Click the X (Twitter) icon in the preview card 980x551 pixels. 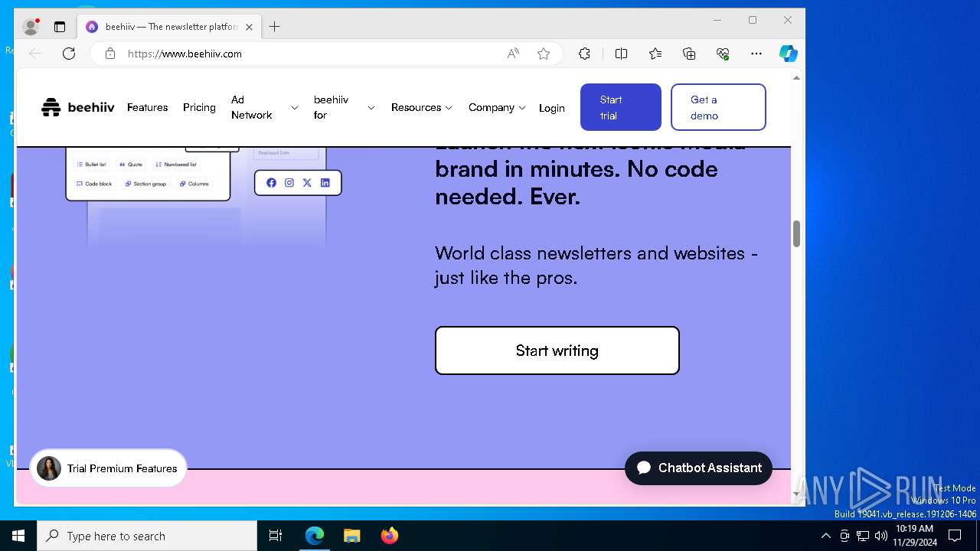pos(307,183)
